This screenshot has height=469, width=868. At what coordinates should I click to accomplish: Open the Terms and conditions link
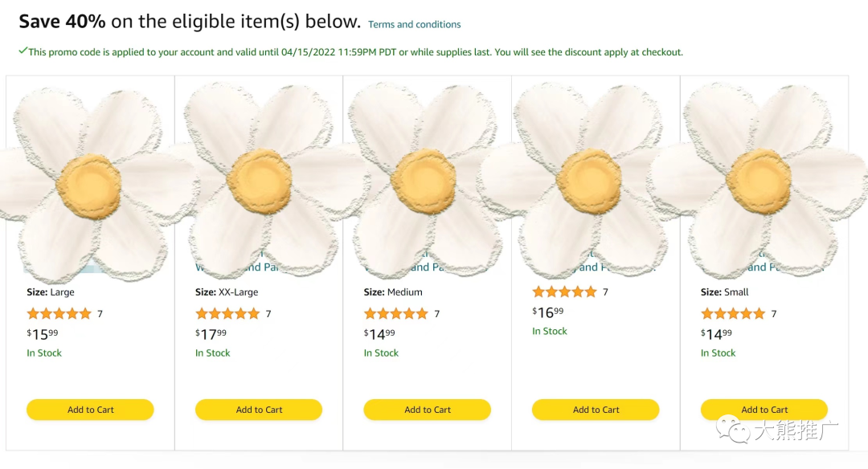pyautogui.click(x=415, y=24)
